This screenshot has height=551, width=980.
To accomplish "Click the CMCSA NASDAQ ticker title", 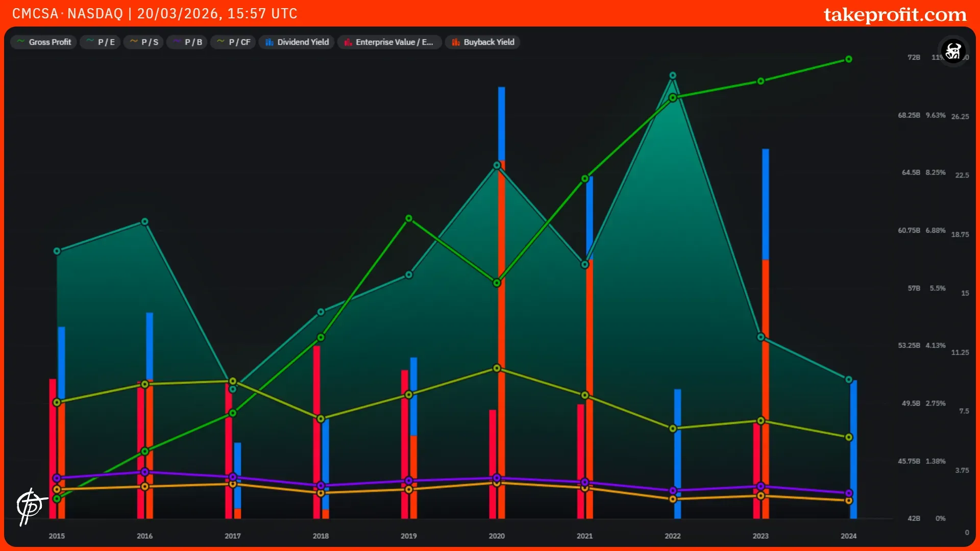I will click(67, 14).
